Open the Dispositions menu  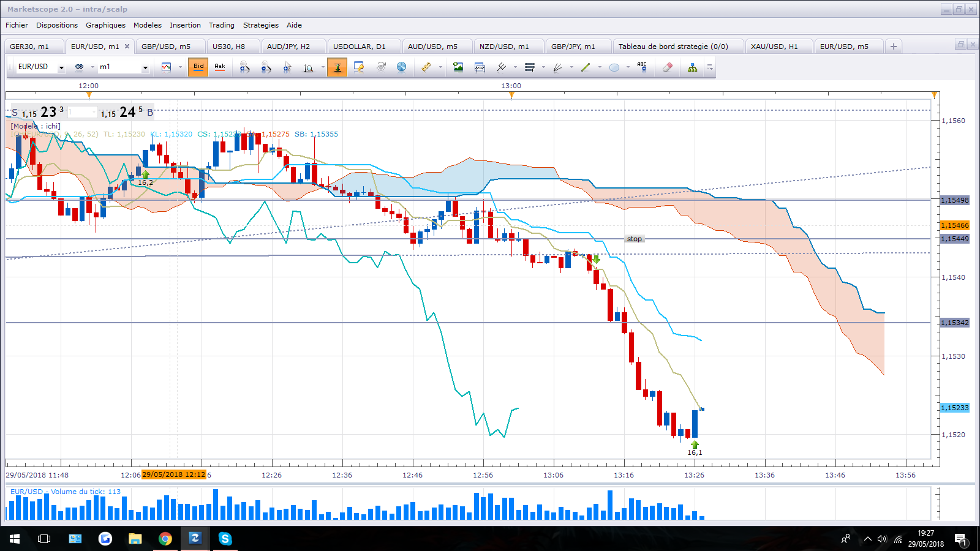57,25
